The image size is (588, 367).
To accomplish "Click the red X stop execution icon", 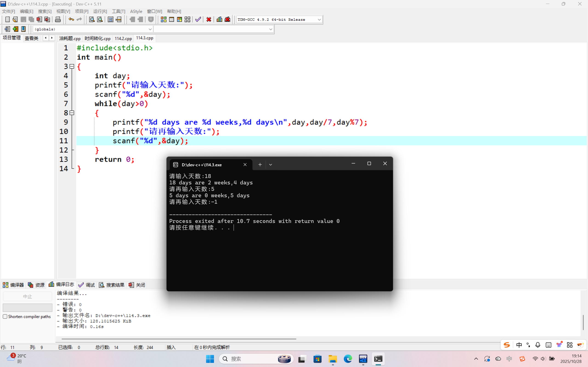I will coord(209,19).
